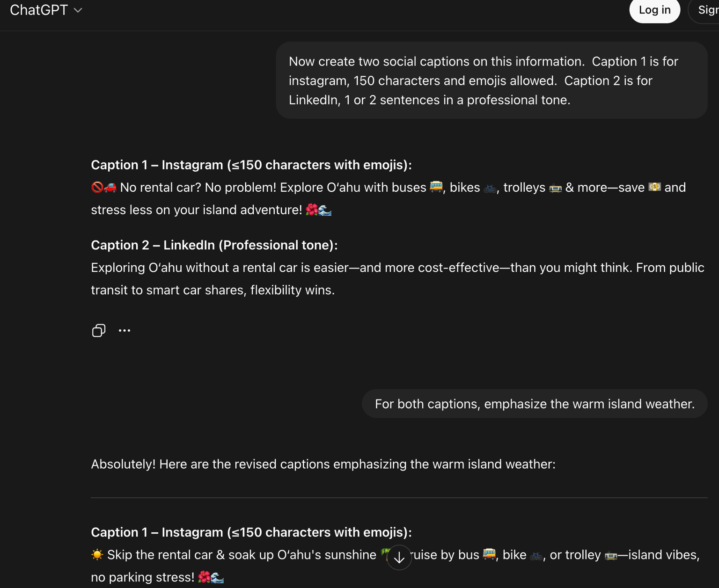Click the money emoji after 'more—save'
This screenshot has height=588, width=719.
pos(654,187)
